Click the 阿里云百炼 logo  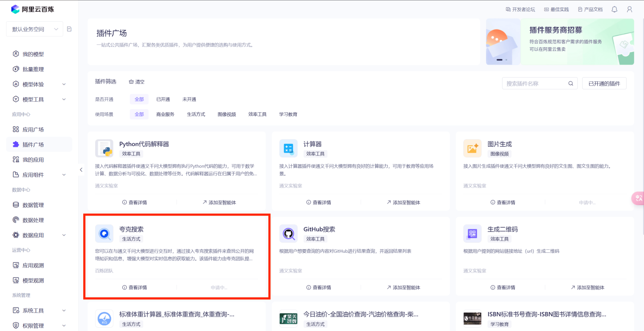coord(32,9)
